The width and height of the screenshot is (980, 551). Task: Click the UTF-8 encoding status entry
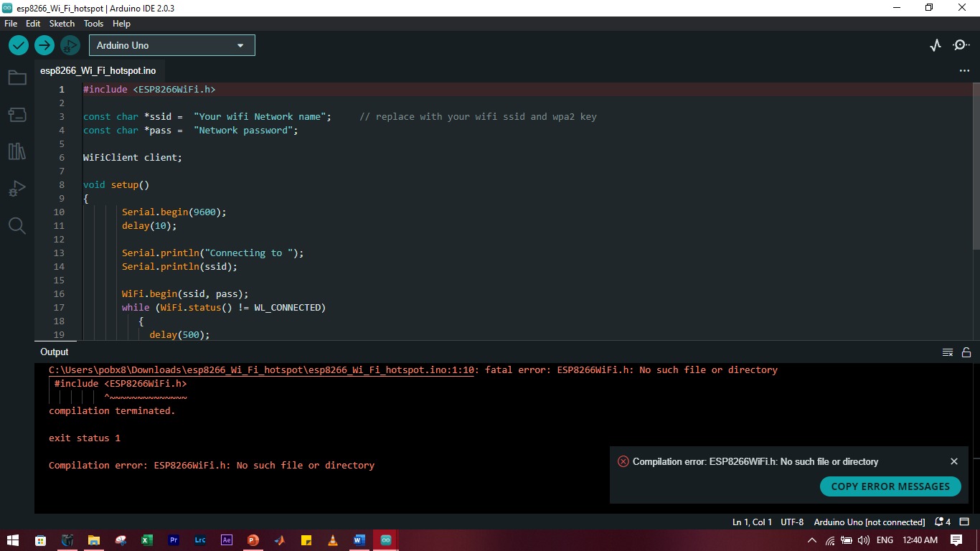click(x=792, y=522)
